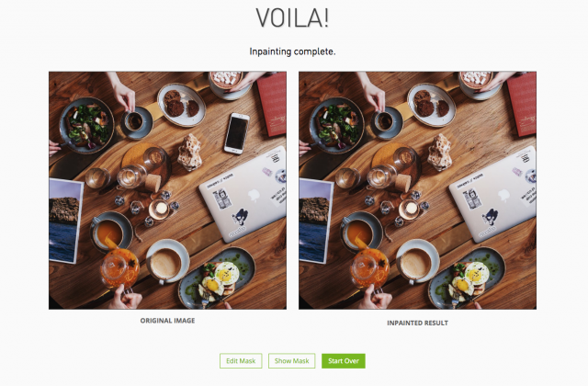
Task: Click the cookie plate in the original image
Action: (181, 105)
